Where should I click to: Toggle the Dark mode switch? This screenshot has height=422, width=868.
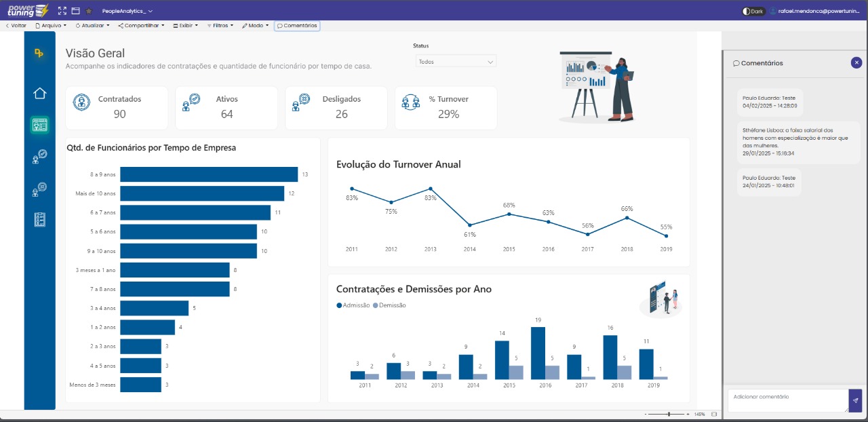[x=753, y=11]
